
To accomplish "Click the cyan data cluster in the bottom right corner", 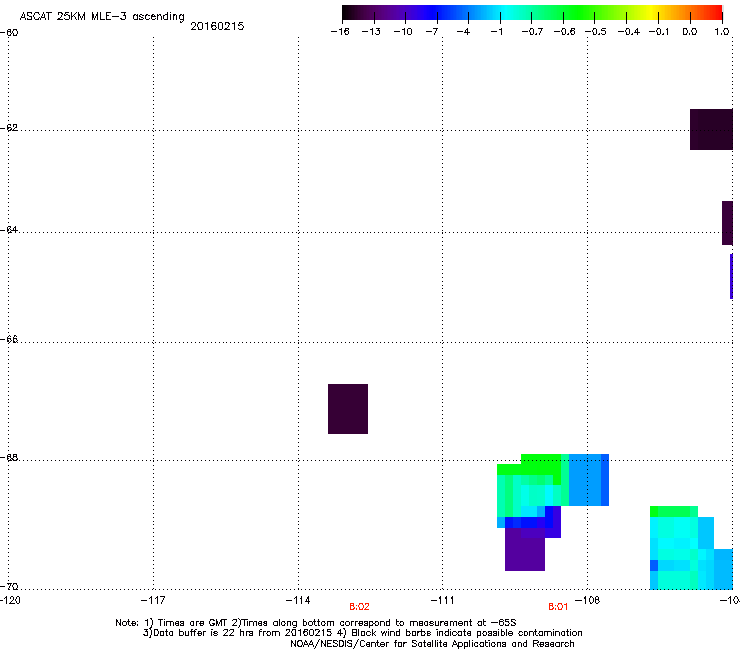I will pos(691,548).
